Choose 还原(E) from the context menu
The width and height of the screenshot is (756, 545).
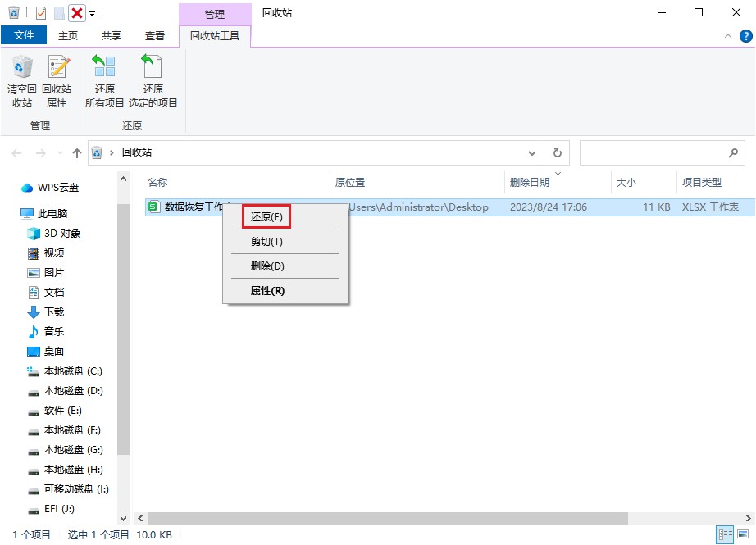266,217
